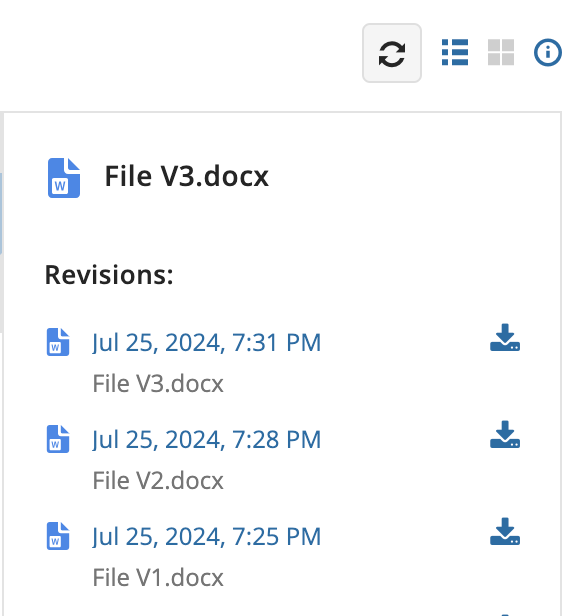Download the 7:28 PM revision
The width and height of the screenshot is (584, 616).
coord(505,434)
